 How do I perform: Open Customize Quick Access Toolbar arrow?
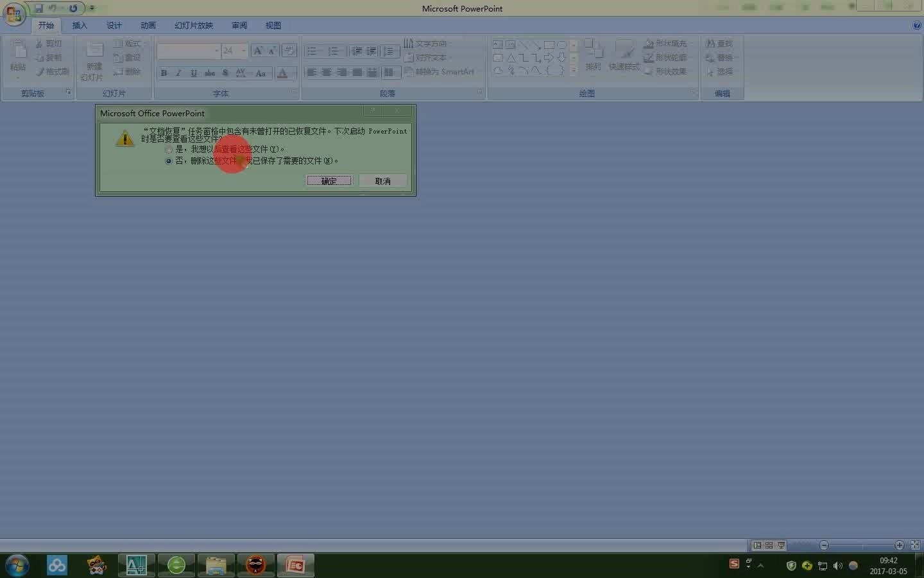[92, 8]
